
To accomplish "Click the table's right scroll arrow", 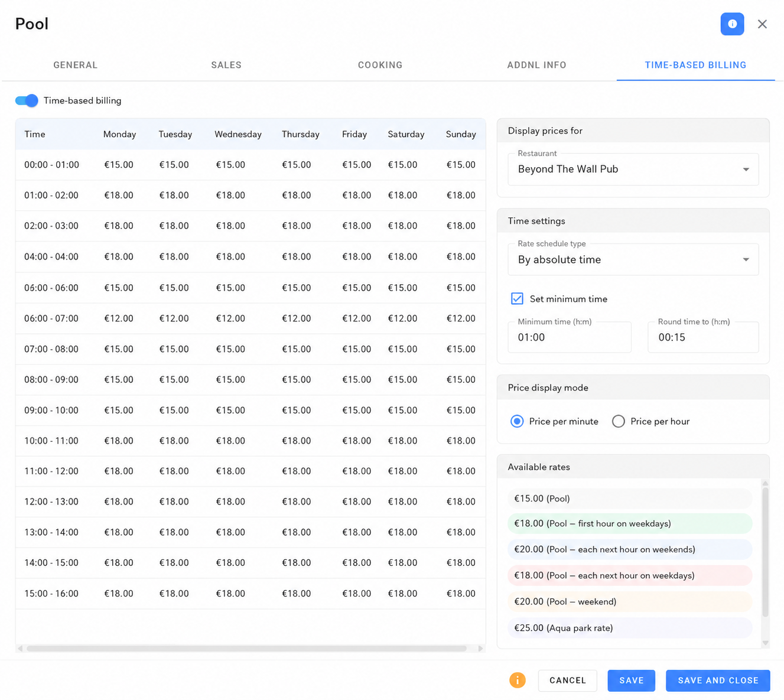I will pos(481,649).
